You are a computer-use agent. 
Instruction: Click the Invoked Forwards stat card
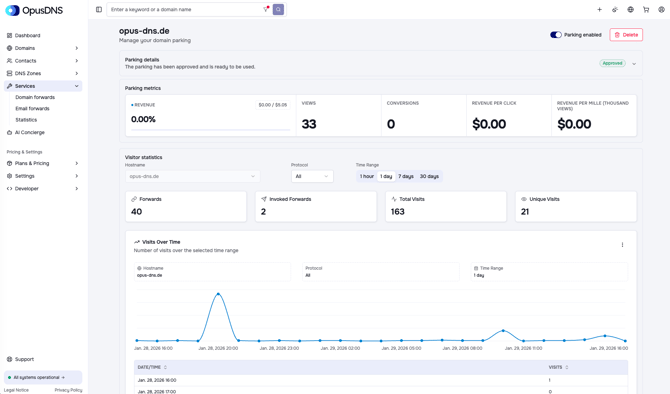[x=316, y=206]
